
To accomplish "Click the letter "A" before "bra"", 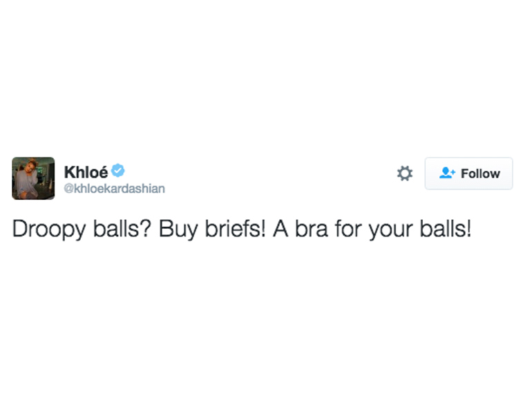I will (280, 229).
